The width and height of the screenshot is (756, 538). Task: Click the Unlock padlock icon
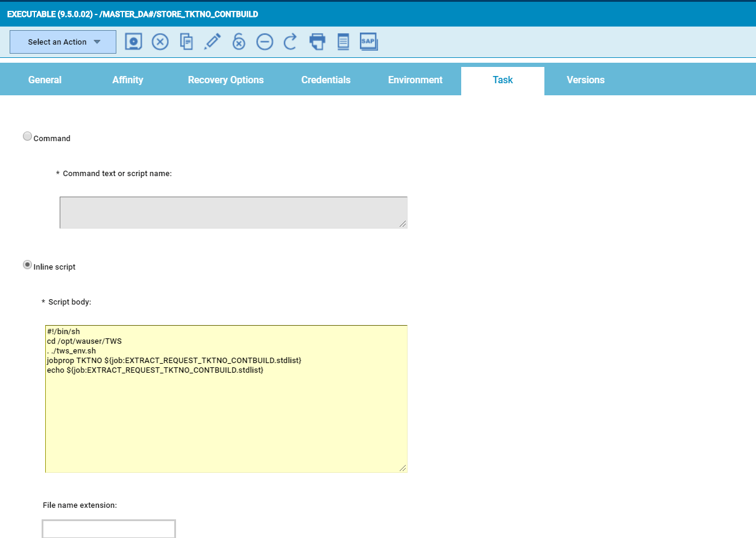239,42
